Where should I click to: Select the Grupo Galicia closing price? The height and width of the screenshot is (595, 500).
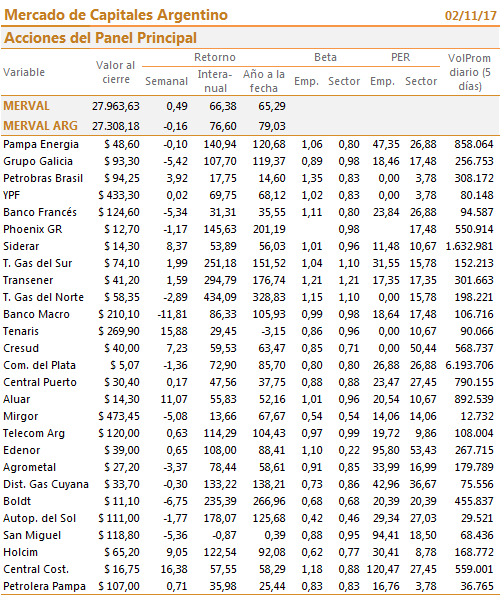[x=122, y=161]
